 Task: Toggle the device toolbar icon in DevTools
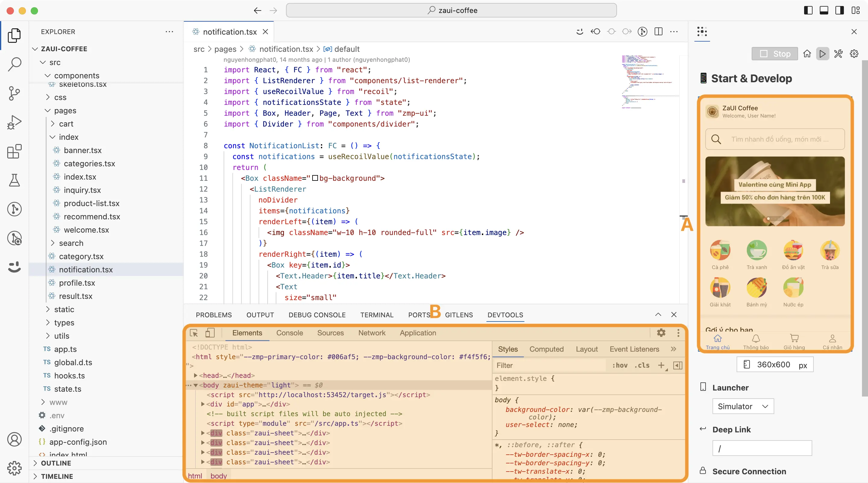(209, 333)
